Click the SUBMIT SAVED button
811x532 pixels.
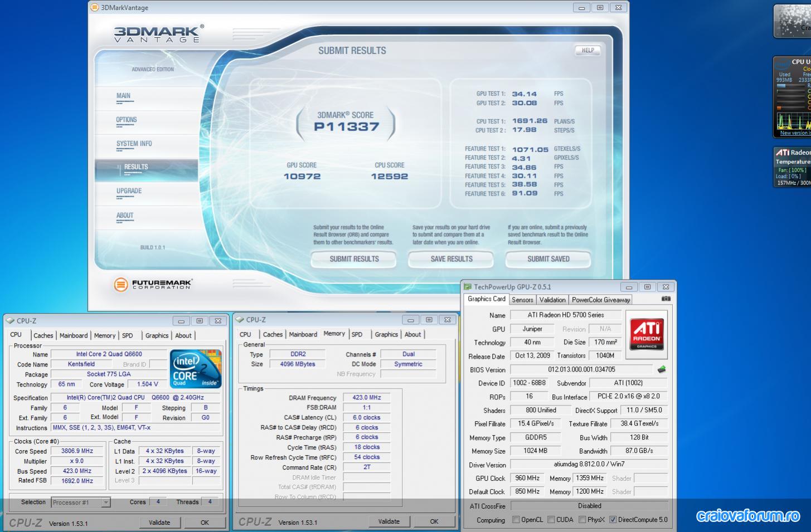coord(548,259)
